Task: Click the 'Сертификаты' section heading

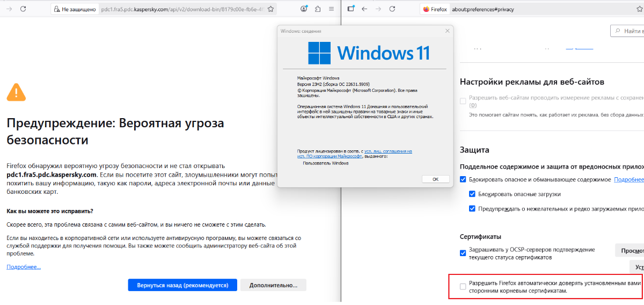Action: click(x=480, y=236)
